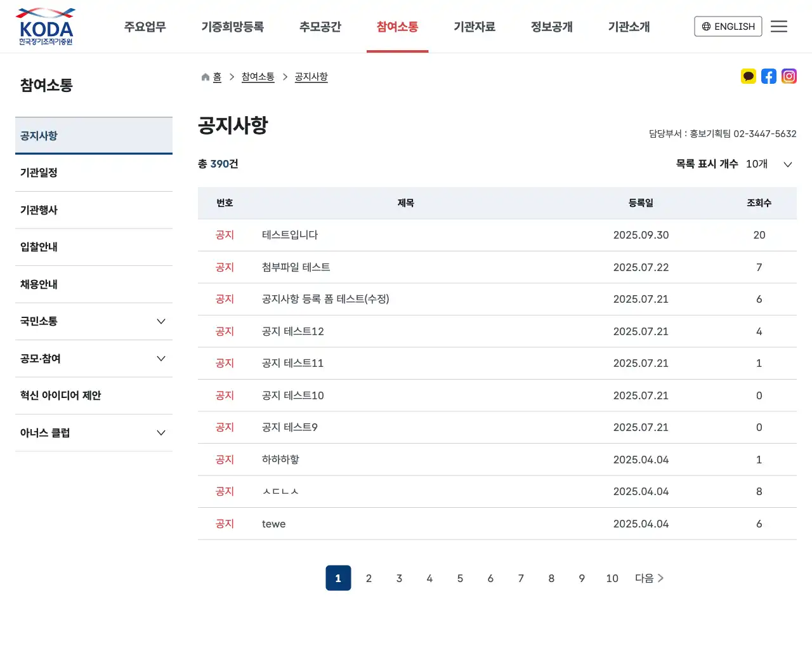
Task: Open the KakaoTalk share icon
Action: [x=749, y=76]
